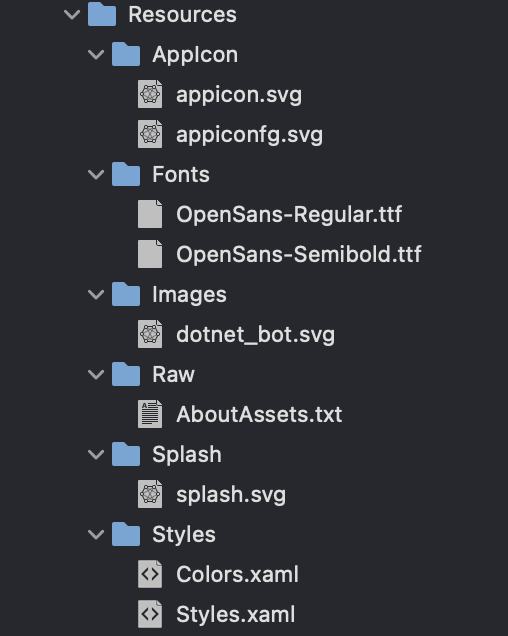
Task: Select the appiconfg.svg file icon
Action: coord(150,134)
